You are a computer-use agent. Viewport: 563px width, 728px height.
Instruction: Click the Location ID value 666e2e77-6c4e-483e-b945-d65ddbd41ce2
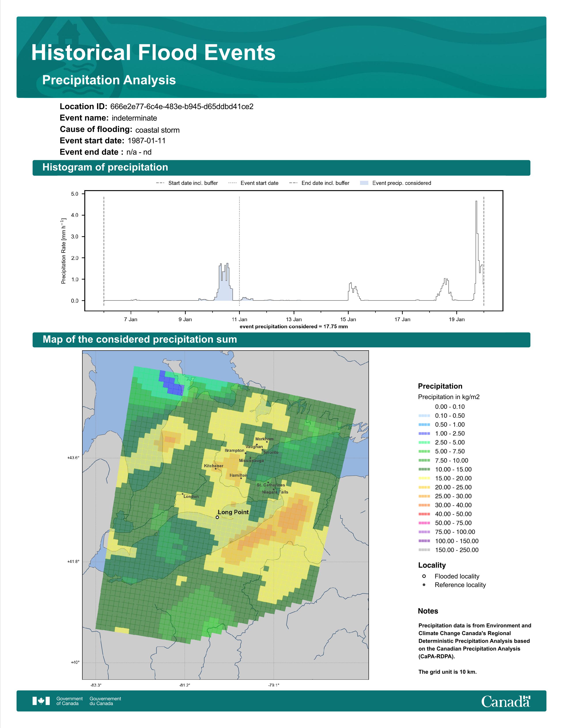(182, 107)
